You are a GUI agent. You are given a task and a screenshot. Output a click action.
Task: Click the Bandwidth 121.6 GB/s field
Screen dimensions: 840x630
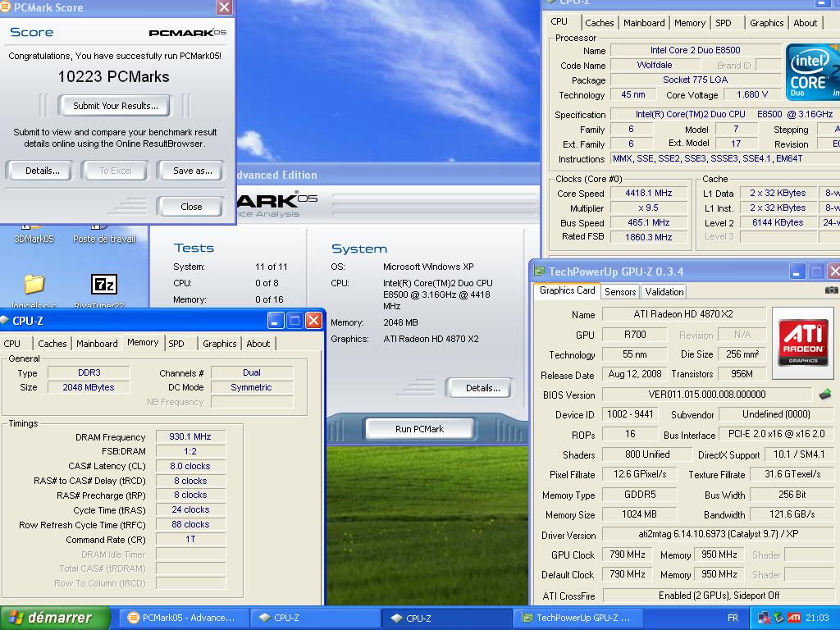pyautogui.click(x=792, y=514)
